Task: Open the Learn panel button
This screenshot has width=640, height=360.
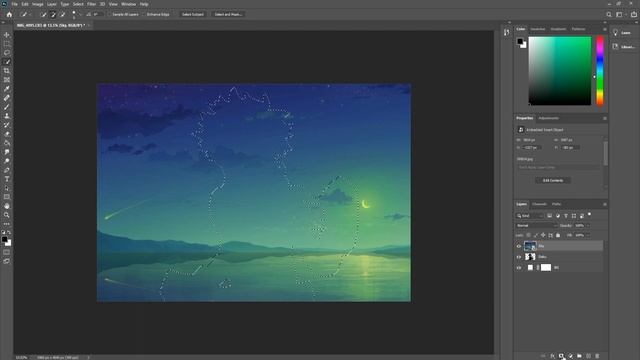Action: [x=623, y=33]
